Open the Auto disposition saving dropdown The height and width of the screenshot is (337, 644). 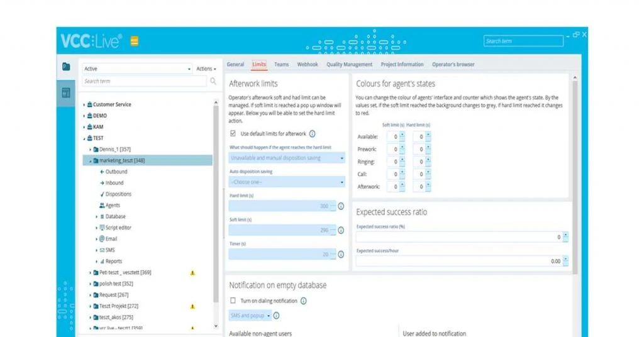point(287,182)
